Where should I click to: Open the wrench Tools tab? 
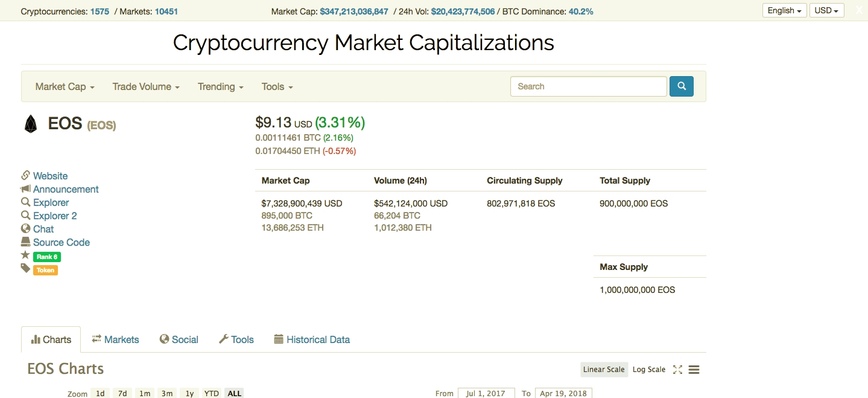coord(236,339)
